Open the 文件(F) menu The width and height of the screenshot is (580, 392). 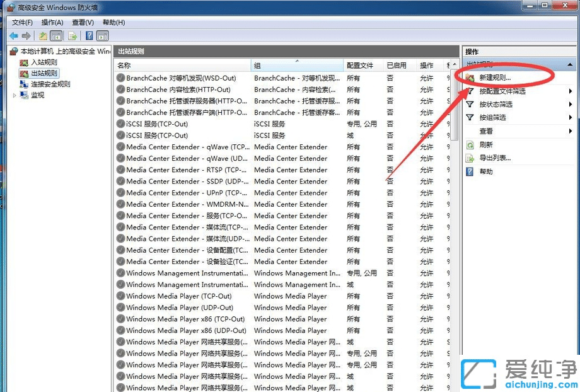[23, 21]
